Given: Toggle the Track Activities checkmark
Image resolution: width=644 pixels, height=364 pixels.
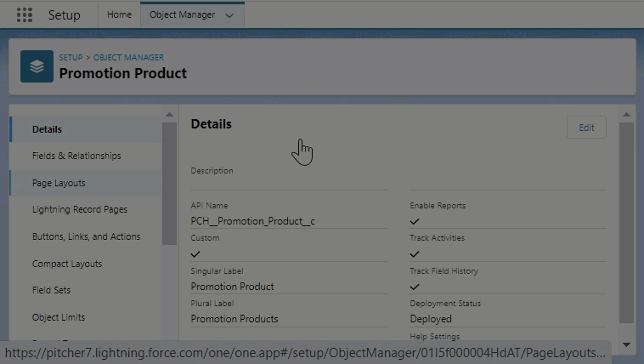Looking at the screenshot, I should point(415,253).
